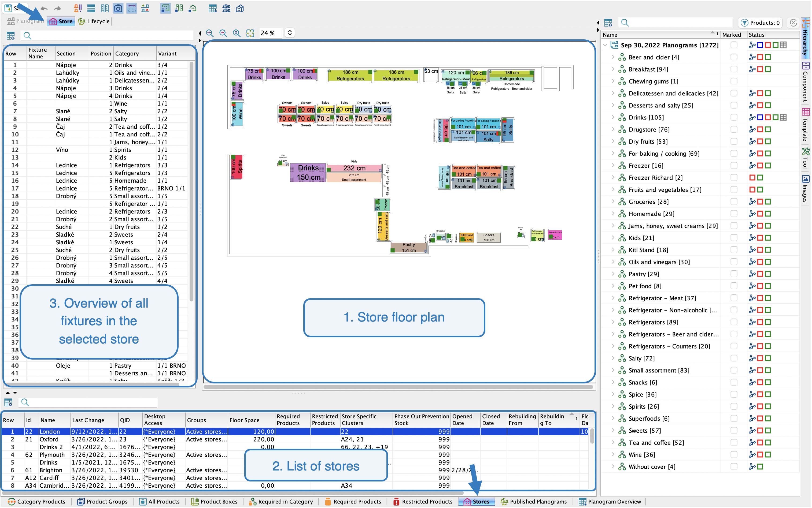
Task: Zoom out of the floor plan
Action: coord(223,33)
